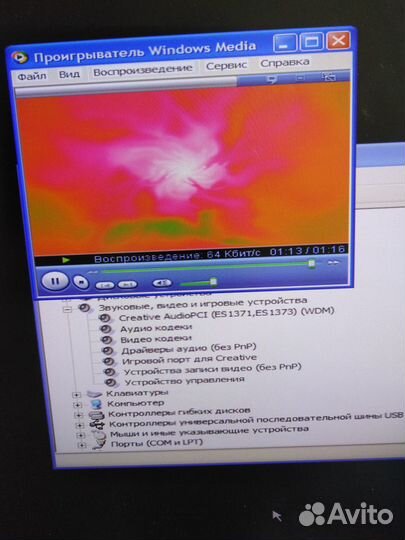Open the Сервис menu
Viewport: 405px width, 540px height.
click(x=226, y=65)
